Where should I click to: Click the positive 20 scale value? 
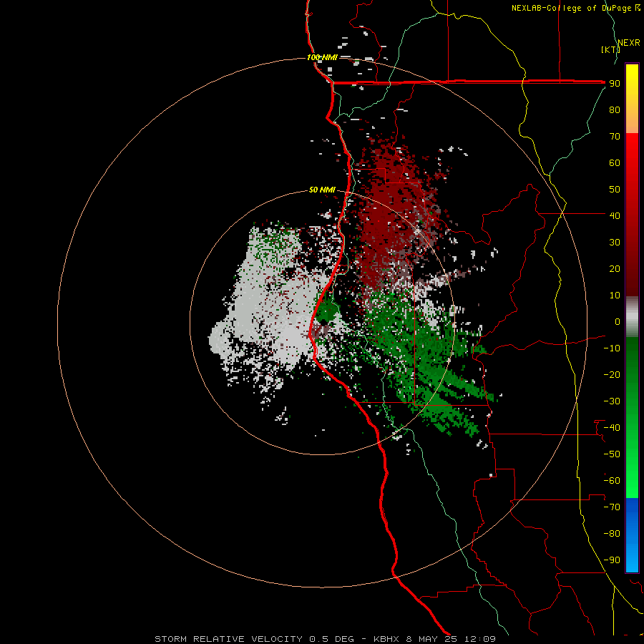point(615,268)
